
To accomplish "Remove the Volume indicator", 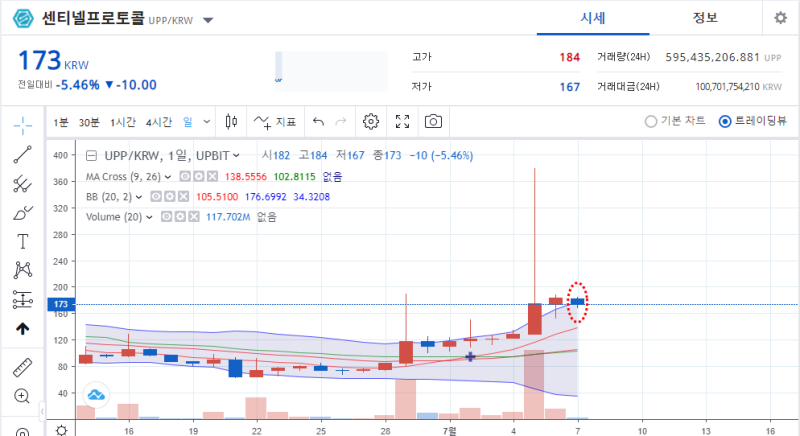I will coord(193,217).
